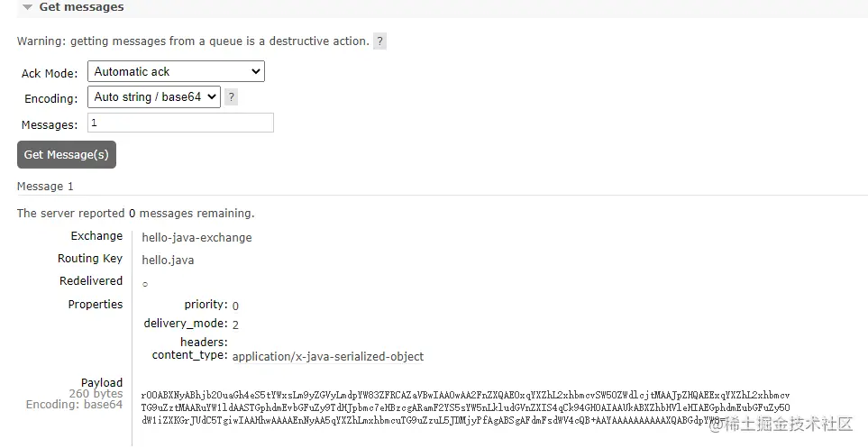The height and width of the screenshot is (448, 868).
Task: Click 'Encoding: base64' payload label
Action: 74,405
